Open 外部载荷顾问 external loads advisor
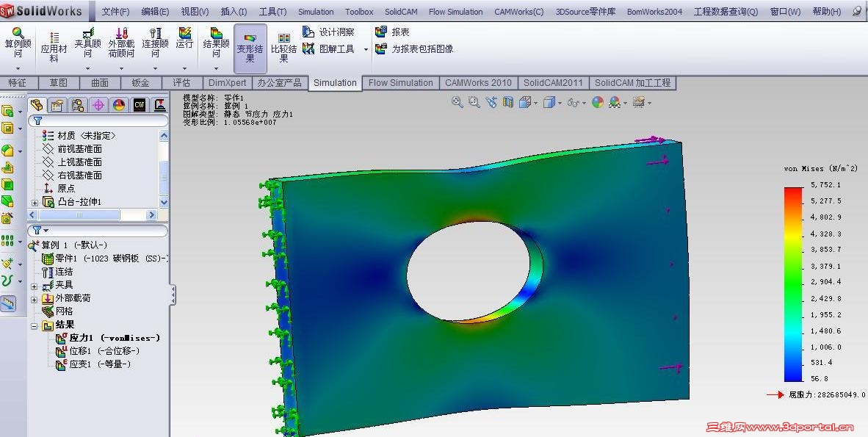Screen dimensions: 868x437 [x=121, y=43]
